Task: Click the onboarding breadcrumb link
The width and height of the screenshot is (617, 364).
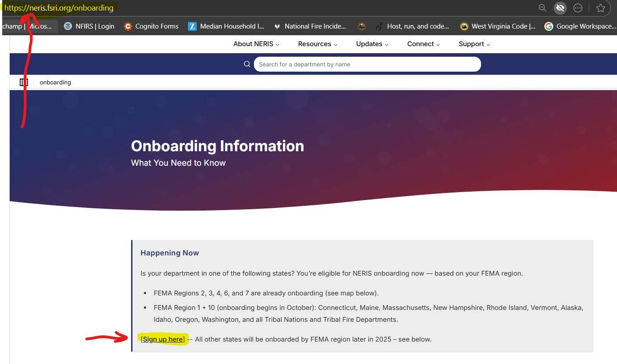Action: coord(55,82)
